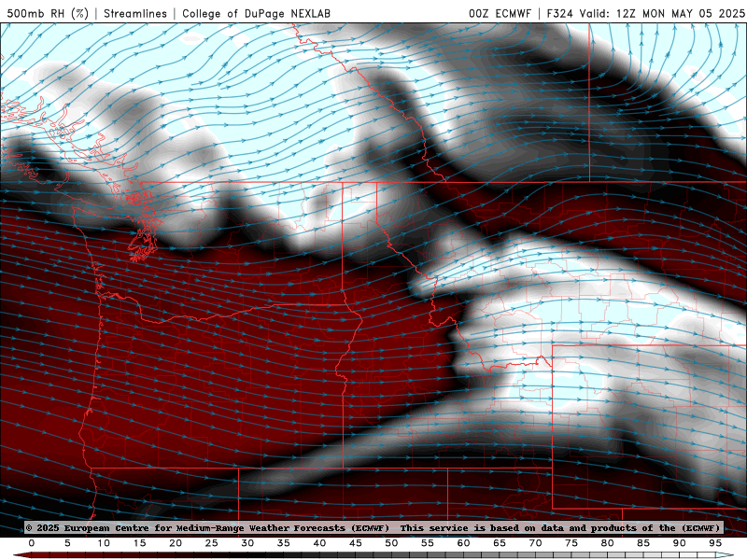Screen dimensions: 747x560
Task: Select the "College of DuPage NEXLAB" header text
Action: tap(256, 13)
